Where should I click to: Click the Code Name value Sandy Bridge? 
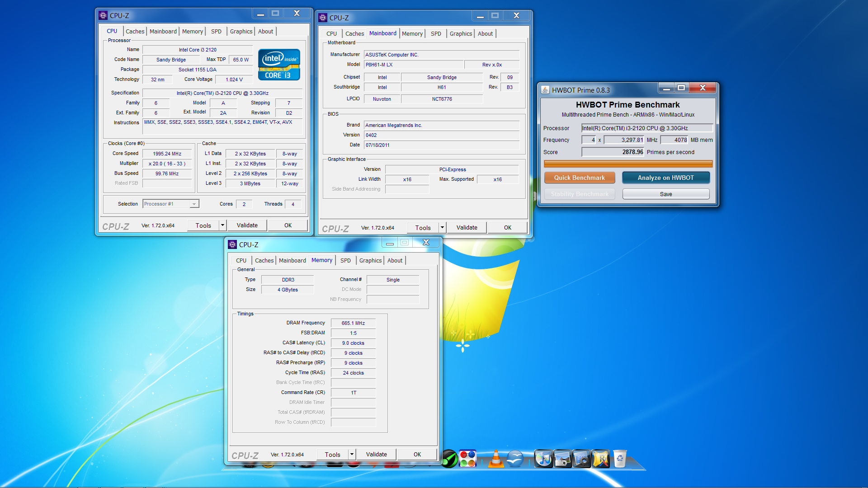(171, 60)
